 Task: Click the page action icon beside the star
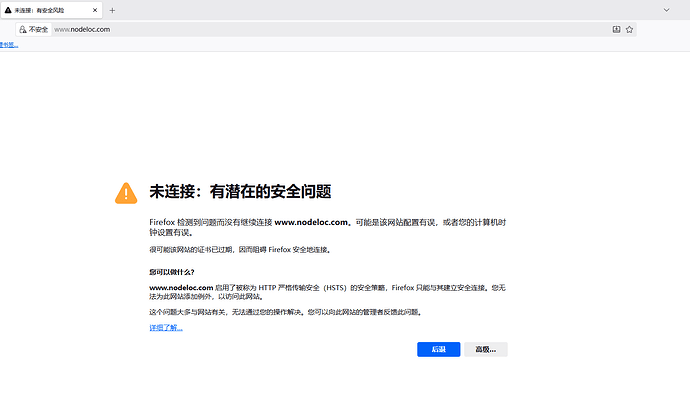(617, 29)
